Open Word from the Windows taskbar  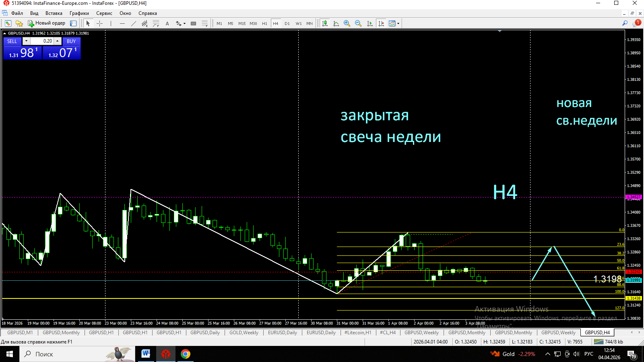(x=146, y=354)
